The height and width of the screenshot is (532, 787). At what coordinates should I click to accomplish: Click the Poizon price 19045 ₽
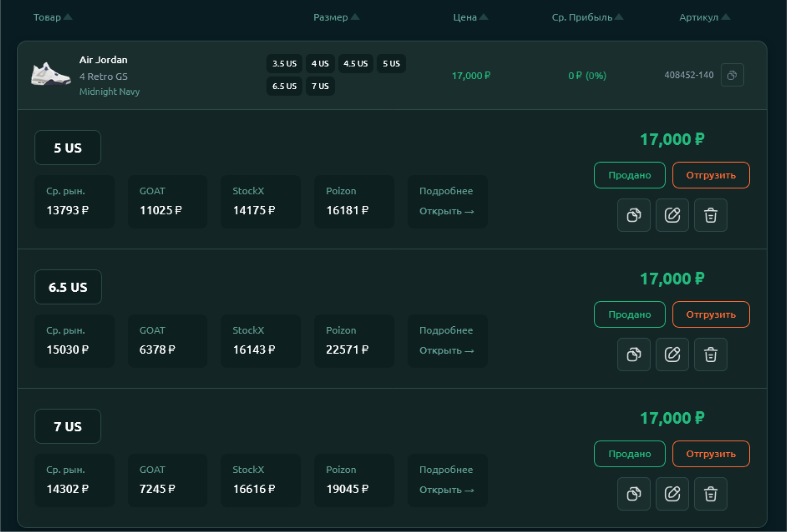[x=347, y=489]
